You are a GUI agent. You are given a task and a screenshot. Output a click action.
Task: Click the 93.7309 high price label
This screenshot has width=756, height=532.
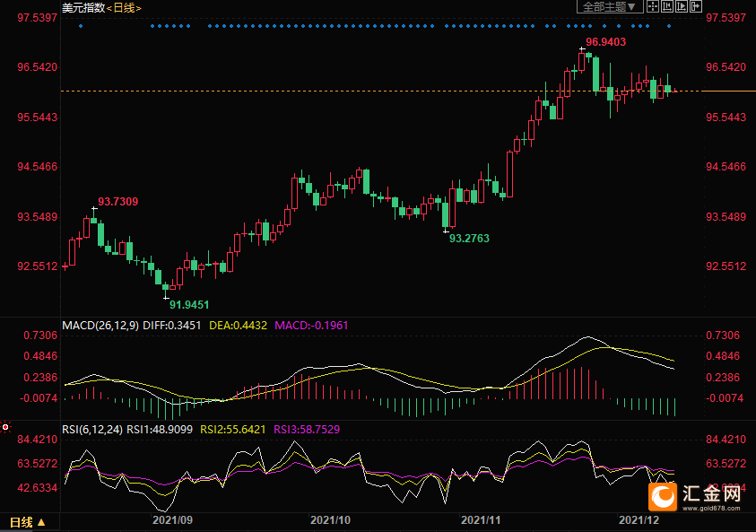(118, 202)
